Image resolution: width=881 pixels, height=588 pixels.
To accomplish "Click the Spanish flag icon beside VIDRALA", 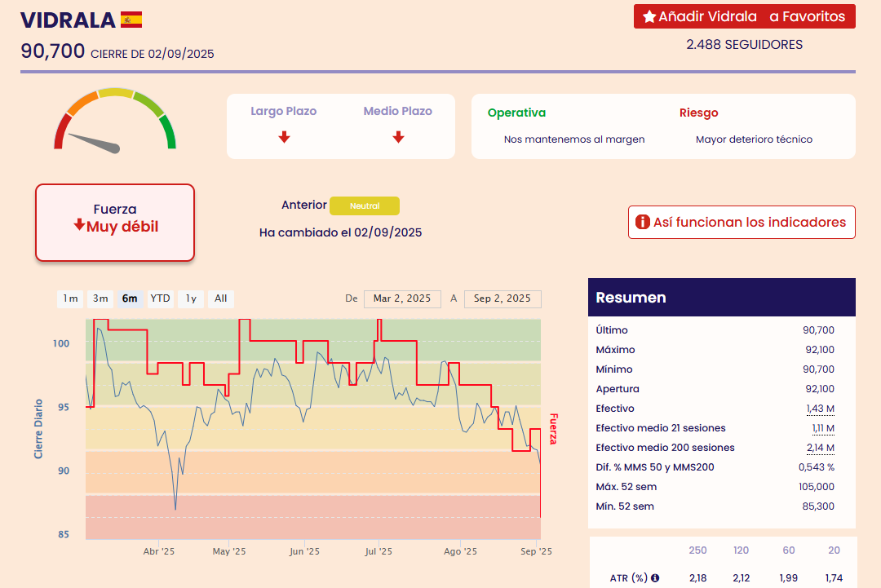I will pyautogui.click(x=131, y=20).
